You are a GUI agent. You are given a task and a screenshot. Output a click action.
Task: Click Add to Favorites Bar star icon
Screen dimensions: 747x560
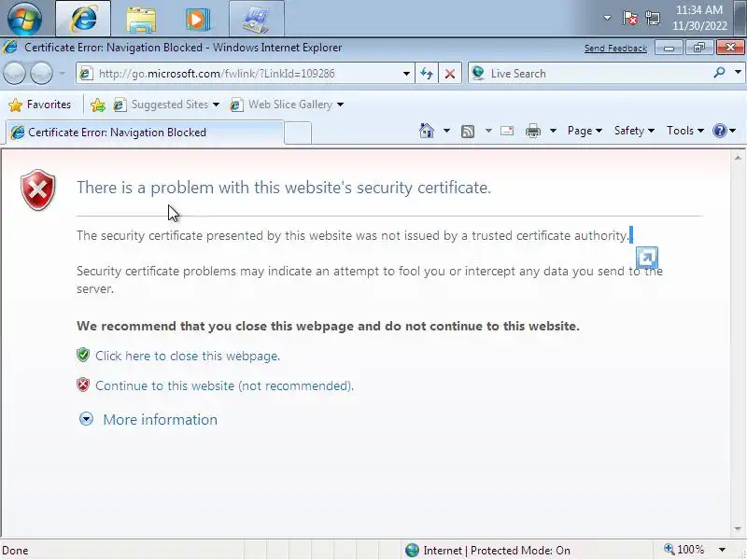point(98,105)
